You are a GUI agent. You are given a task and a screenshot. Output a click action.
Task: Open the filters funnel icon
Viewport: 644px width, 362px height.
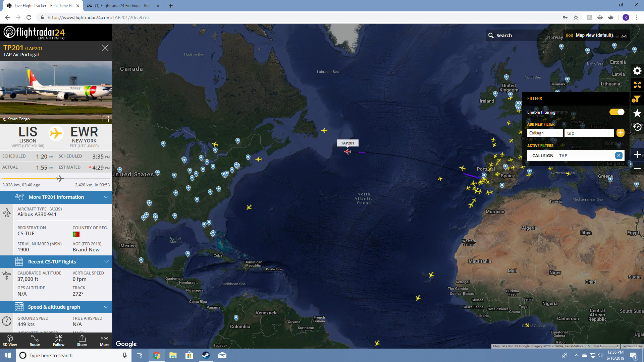pyautogui.click(x=636, y=99)
